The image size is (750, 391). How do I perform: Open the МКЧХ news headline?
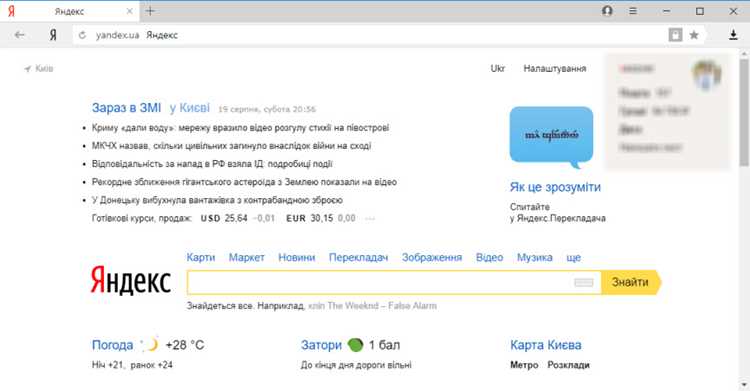point(232,145)
